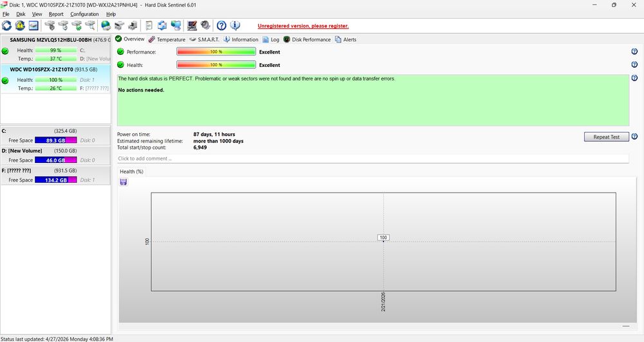Click the disk with magnifier icon
Viewport: 644px width, 342px height.
[90, 26]
